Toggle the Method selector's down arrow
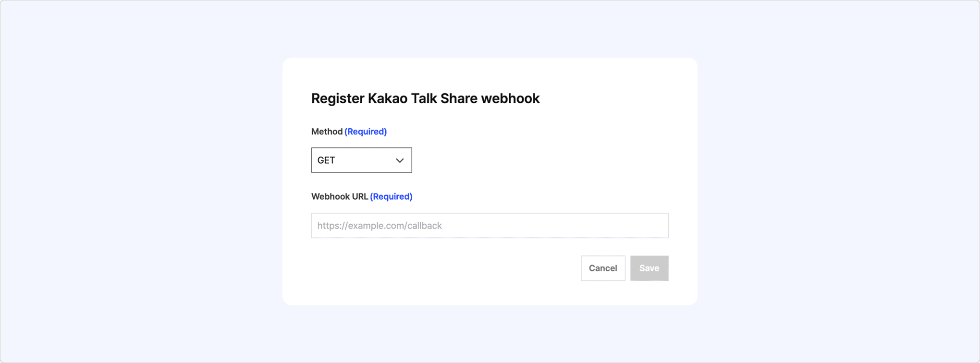This screenshot has height=363, width=980. [400, 160]
